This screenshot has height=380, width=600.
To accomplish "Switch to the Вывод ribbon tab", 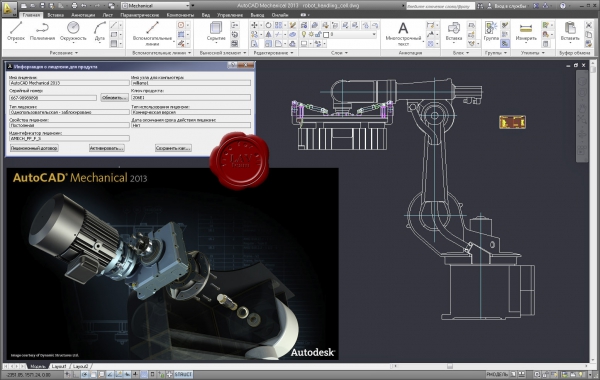I will [x=257, y=15].
